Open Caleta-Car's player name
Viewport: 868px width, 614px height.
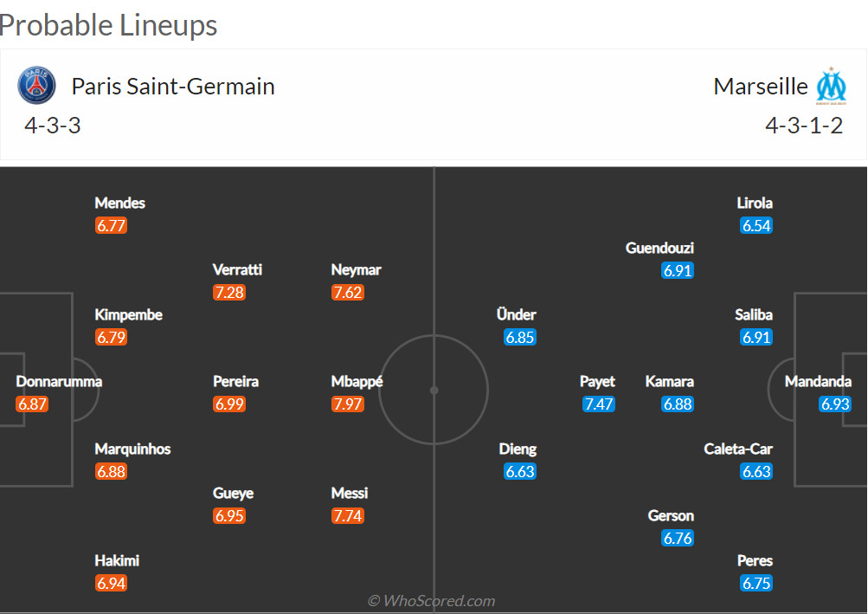pos(738,449)
